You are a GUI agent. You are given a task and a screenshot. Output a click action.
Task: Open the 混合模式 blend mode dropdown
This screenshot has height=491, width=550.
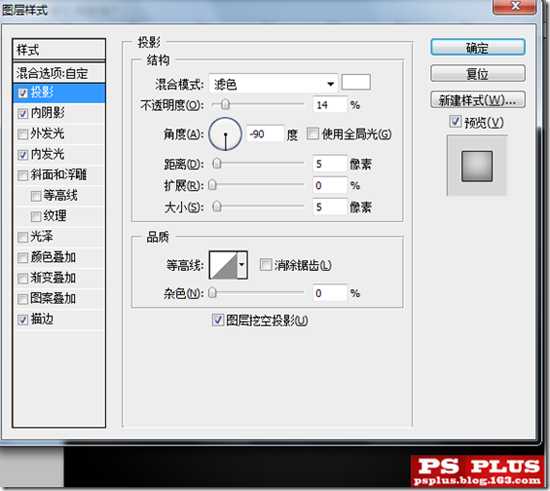273,84
